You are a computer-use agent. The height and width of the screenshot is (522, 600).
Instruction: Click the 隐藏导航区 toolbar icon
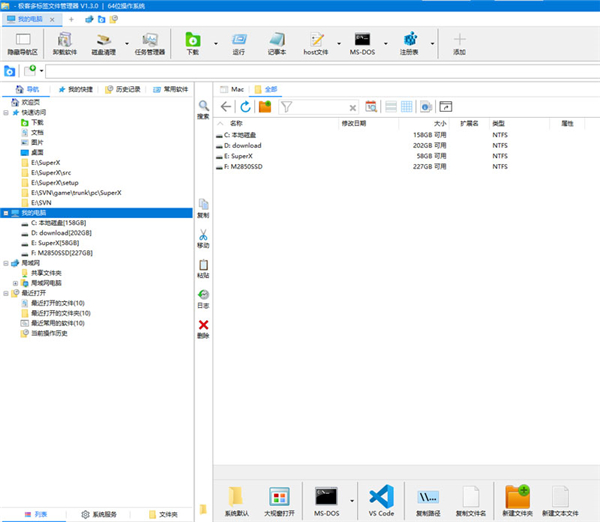tap(22, 42)
